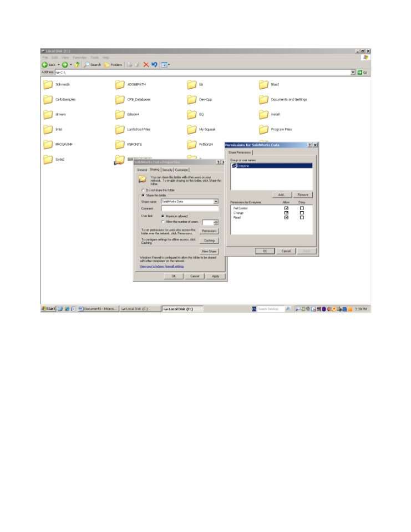Select 'Do not share this folder' radio
411x532 pixels.
143,190
